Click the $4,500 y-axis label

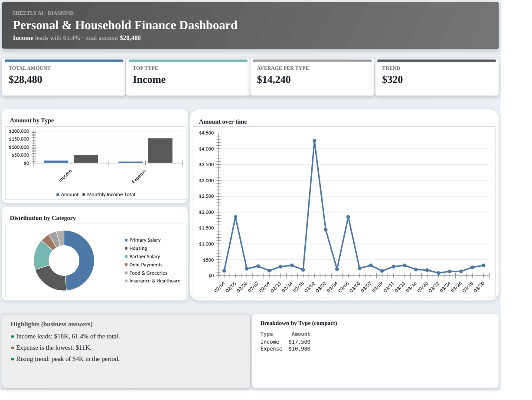(206, 133)
